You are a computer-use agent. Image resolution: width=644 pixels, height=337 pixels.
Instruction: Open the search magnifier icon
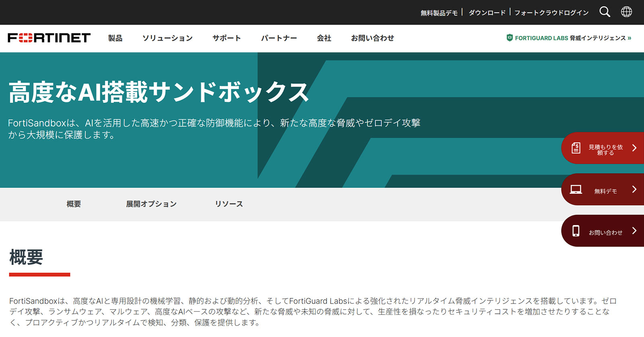605,12
